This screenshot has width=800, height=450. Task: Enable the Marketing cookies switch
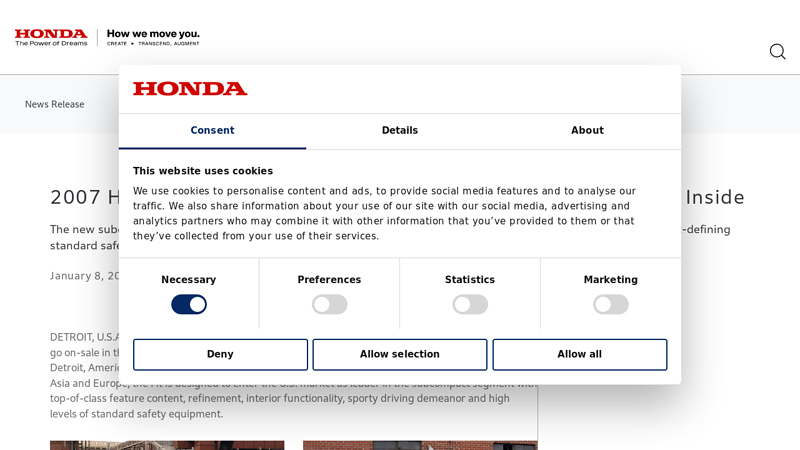click(x=610, y=304)
